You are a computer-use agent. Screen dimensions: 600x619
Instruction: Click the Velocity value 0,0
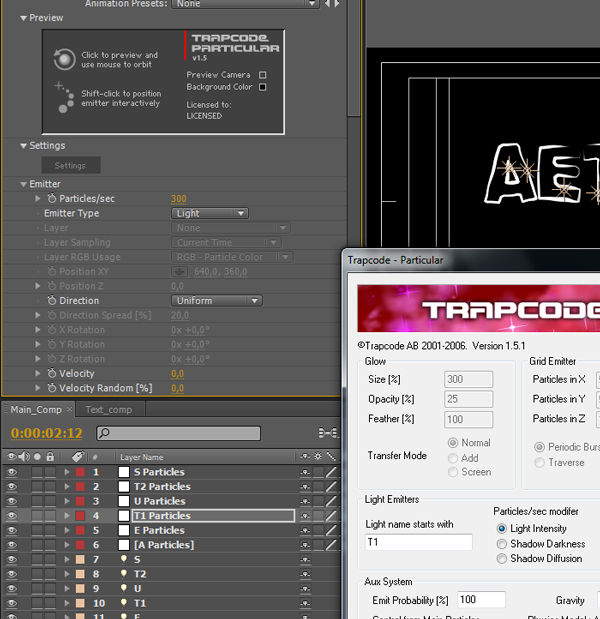[178, 373]
